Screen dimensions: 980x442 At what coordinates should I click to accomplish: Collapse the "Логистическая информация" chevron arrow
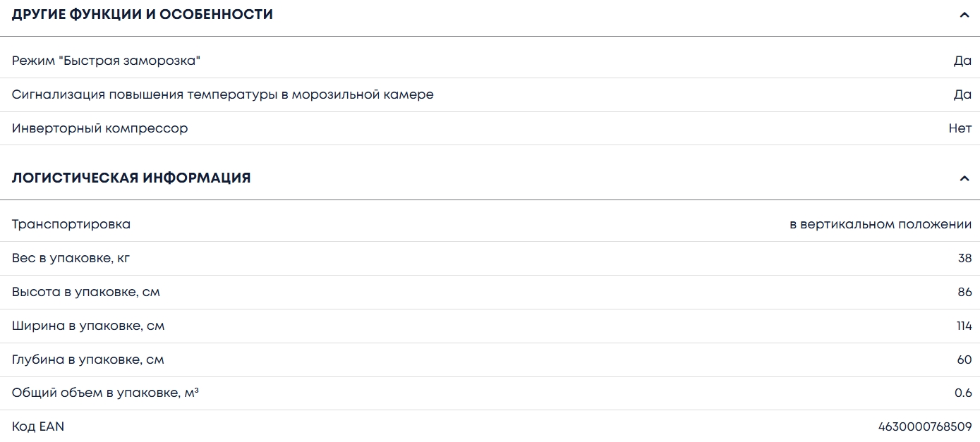[964, 178]
